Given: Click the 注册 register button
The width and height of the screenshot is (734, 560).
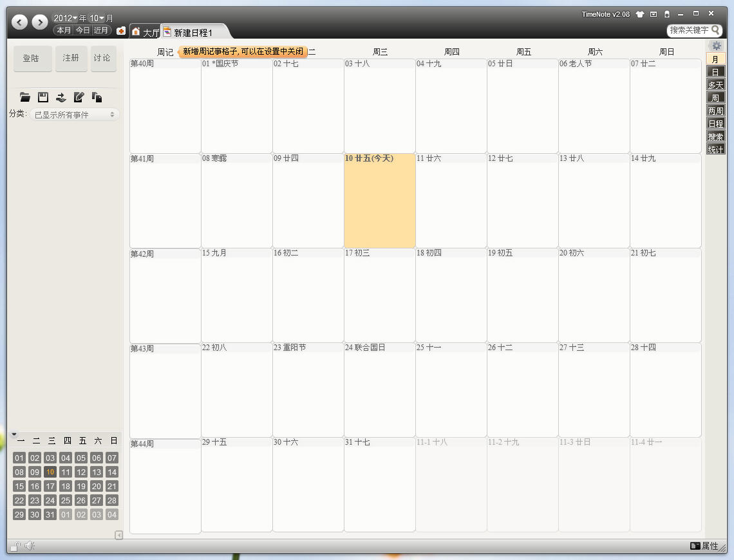Looking at the screenshot, I should tap(71, 59).
